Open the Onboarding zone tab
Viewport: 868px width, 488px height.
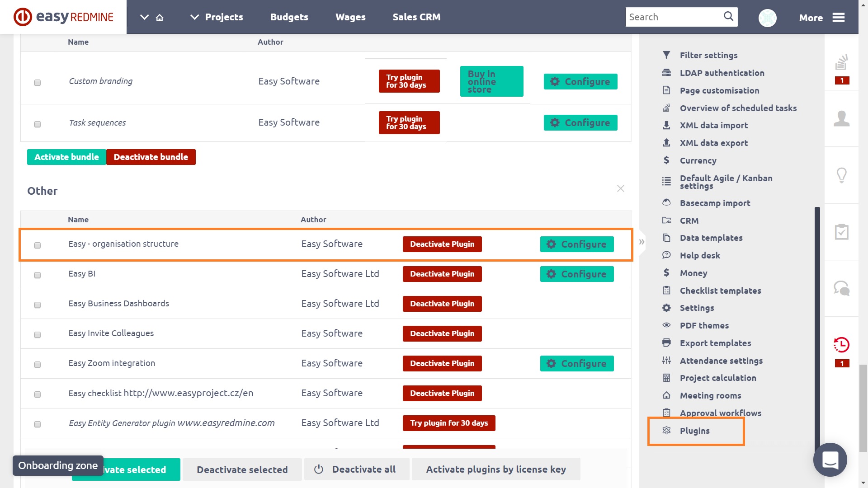coord(58,465)
